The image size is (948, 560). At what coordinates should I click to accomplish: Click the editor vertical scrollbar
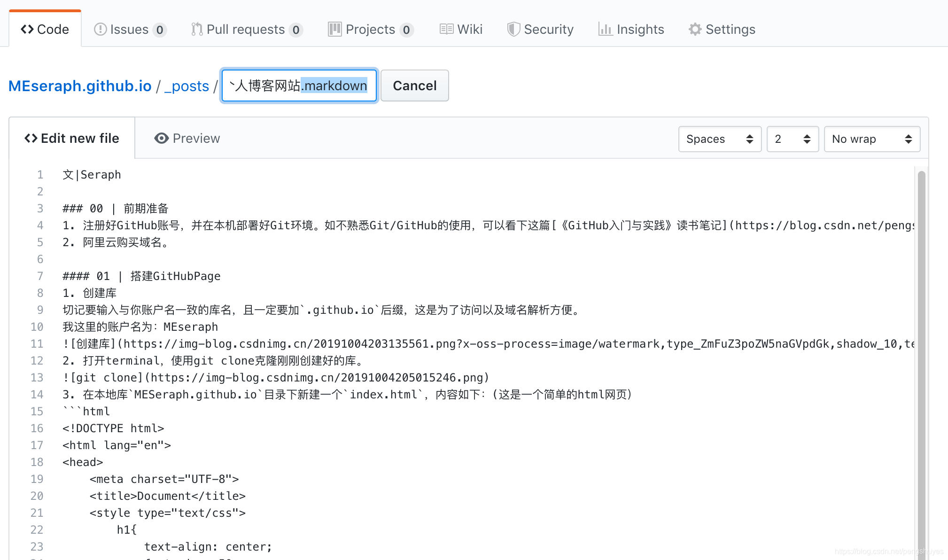(921, 357)
